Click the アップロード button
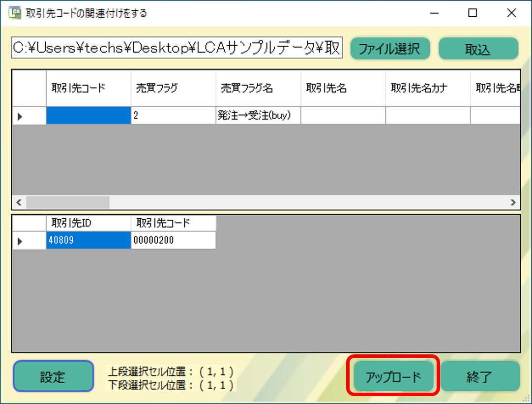This screenshot has height=404, width=532. pyautogui.click(x=393, y=377)
